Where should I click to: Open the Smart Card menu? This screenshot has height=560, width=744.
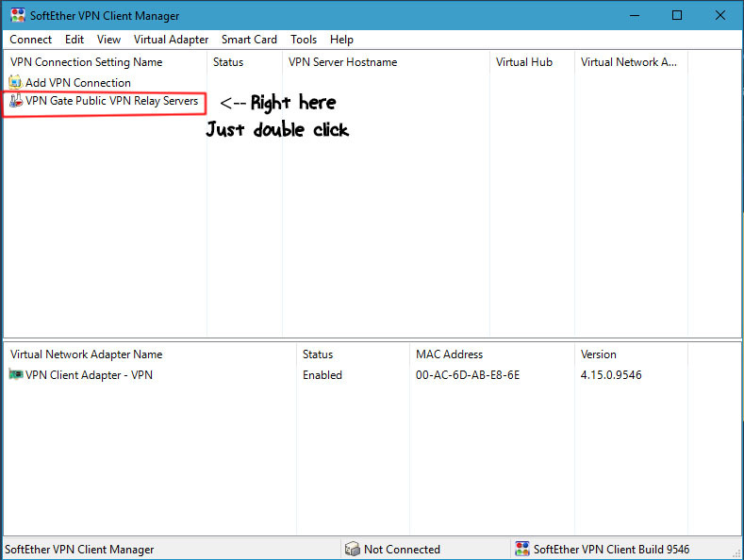coord(249,40)
